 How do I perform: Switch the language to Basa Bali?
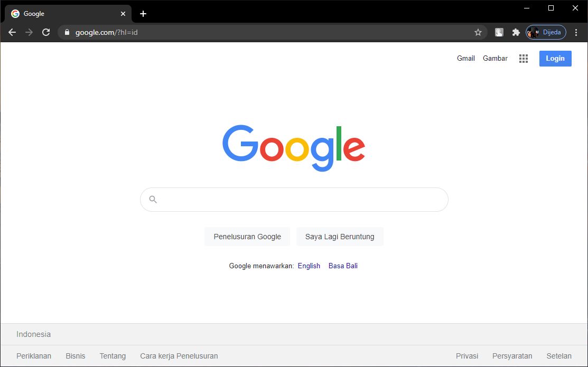342,266
